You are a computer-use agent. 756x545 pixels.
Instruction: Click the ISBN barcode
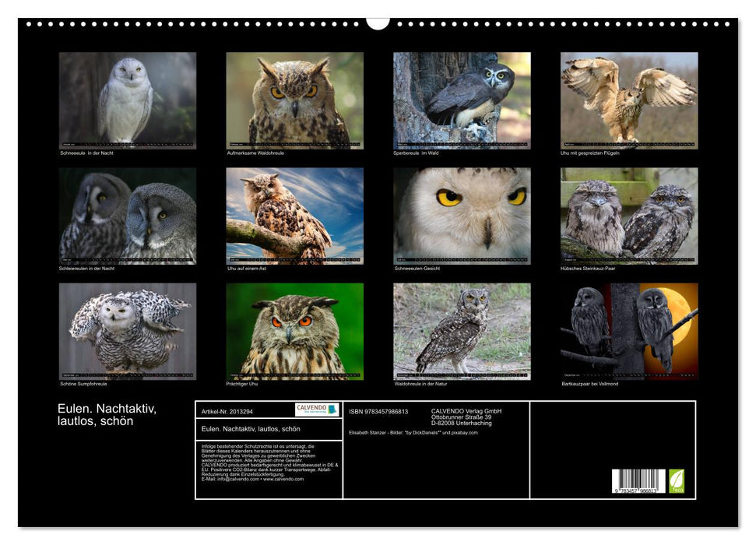click(638, 481)
